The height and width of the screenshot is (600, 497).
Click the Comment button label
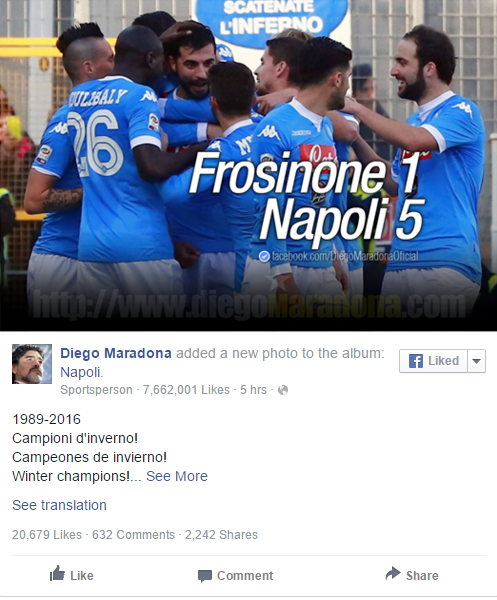pyautogui.click(x=245, y=576)
